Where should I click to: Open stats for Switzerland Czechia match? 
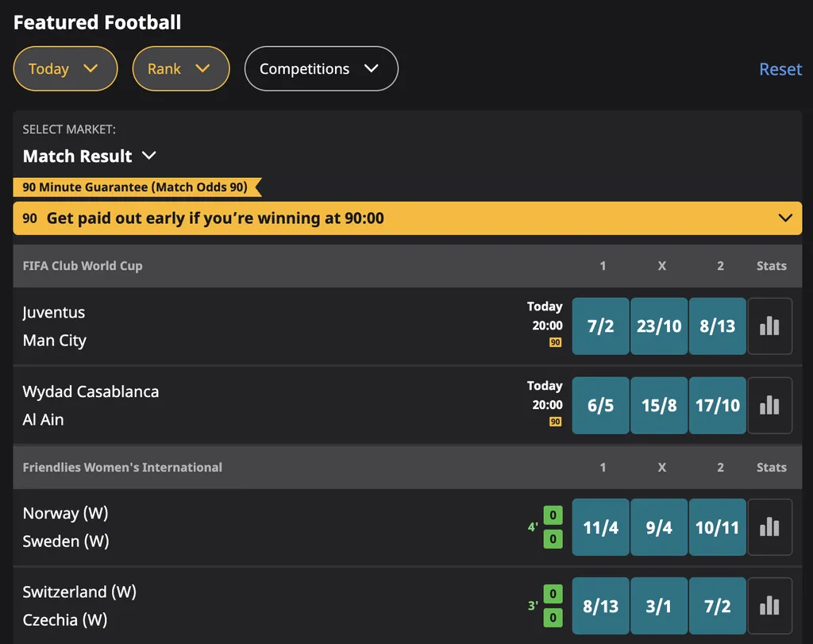(x=769, y=605)
